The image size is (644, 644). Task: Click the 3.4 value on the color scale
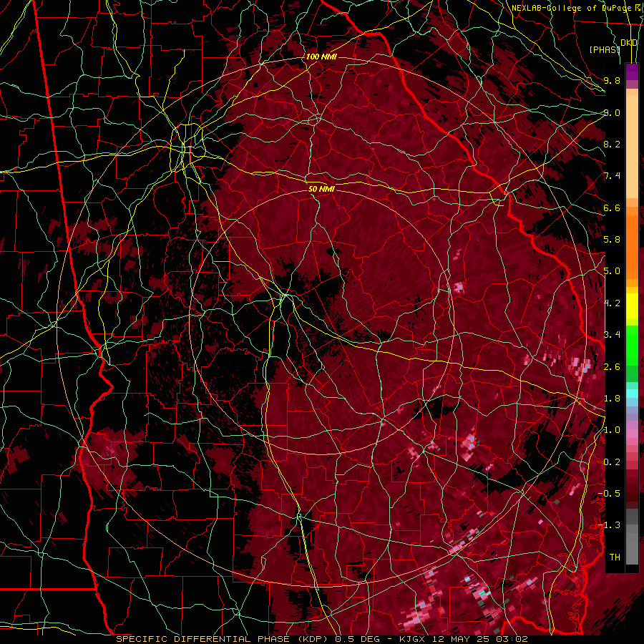(612, 335)
